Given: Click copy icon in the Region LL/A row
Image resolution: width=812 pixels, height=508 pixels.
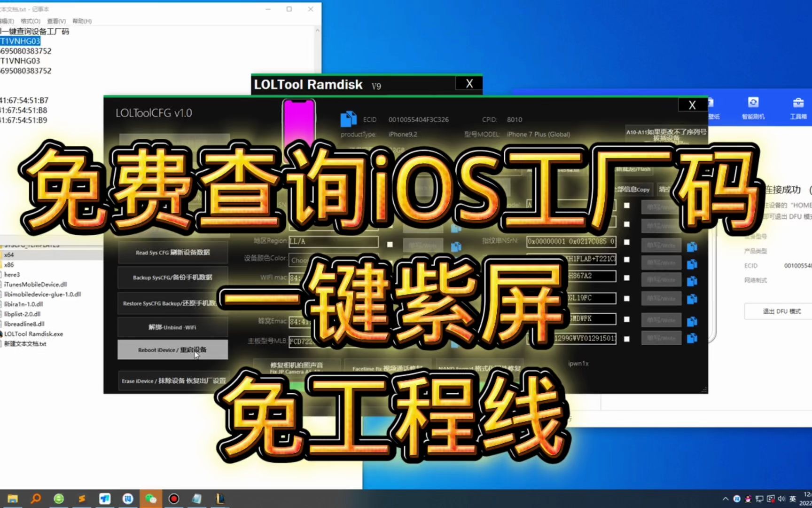Looking at the screenshot, I should point(456,246).
